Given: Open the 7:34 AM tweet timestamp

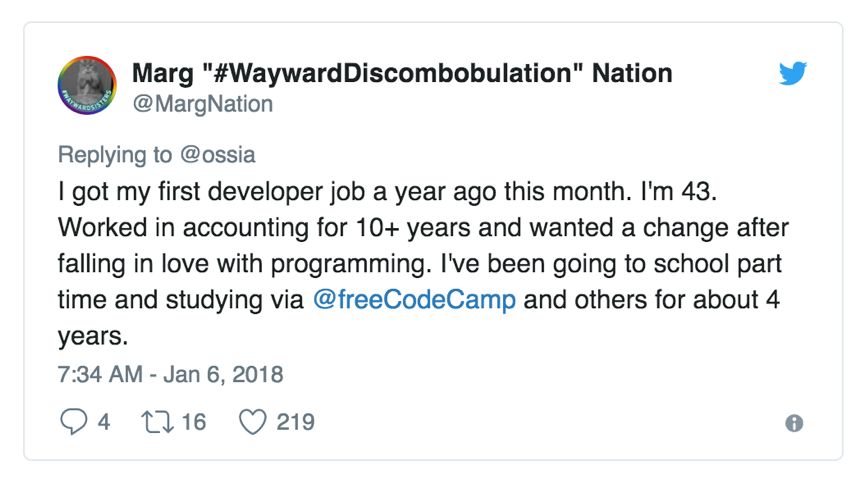Looking at the screenshot, I should coord(100,374).
